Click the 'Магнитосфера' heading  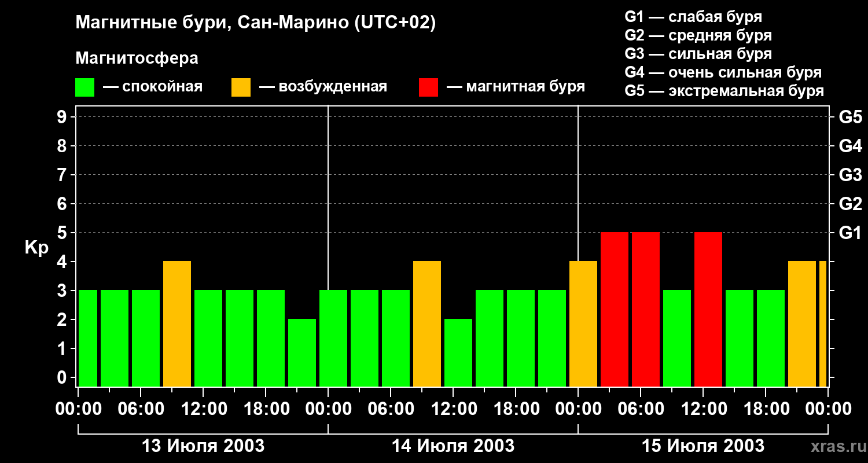(137, 58)
